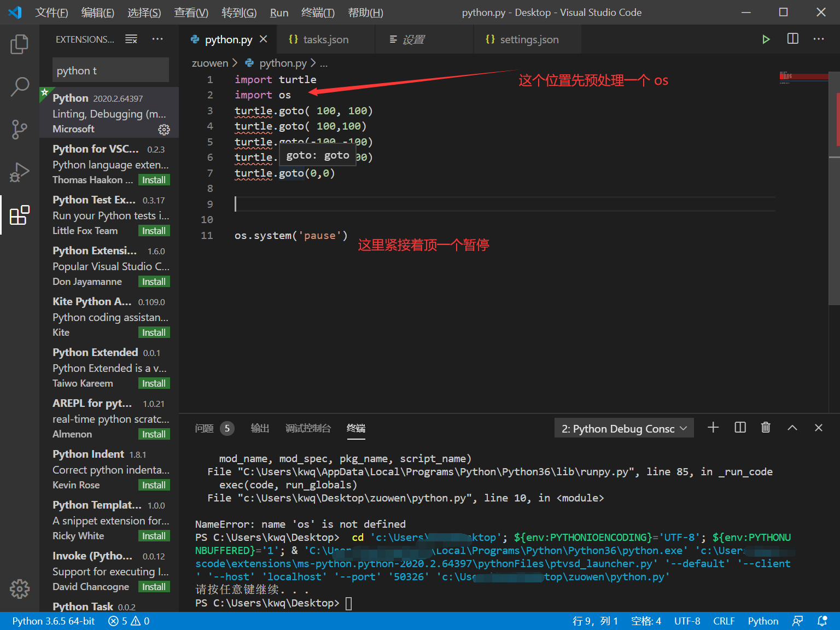Image resolution: width=840 pixels, height=630 pixels.
Task: Create a new terminal with plus icon
Action: click(713, 428)
